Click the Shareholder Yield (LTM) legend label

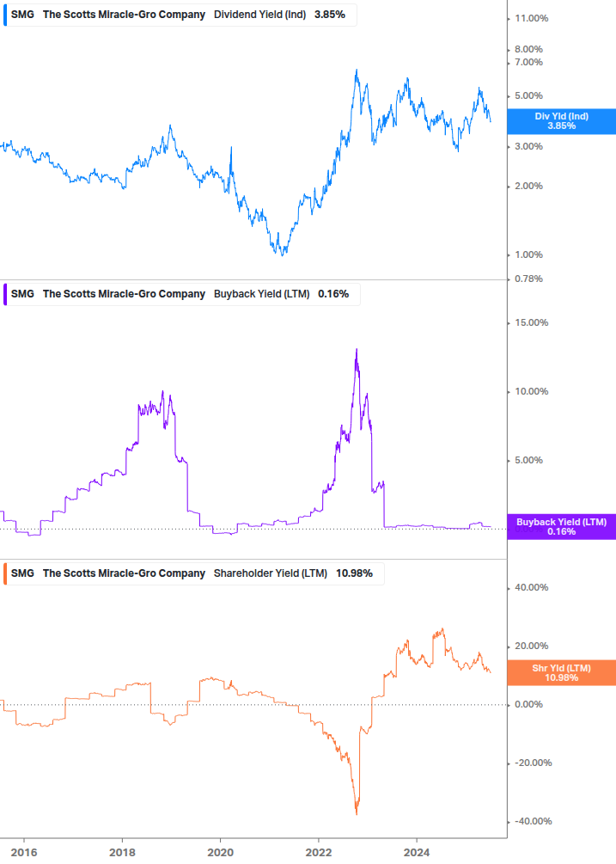(271, 573)
